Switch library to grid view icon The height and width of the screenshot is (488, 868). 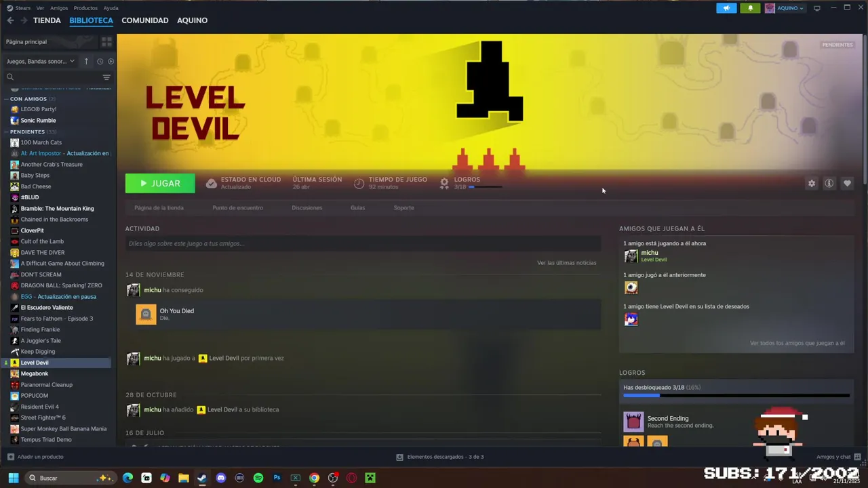click(106, 42)
